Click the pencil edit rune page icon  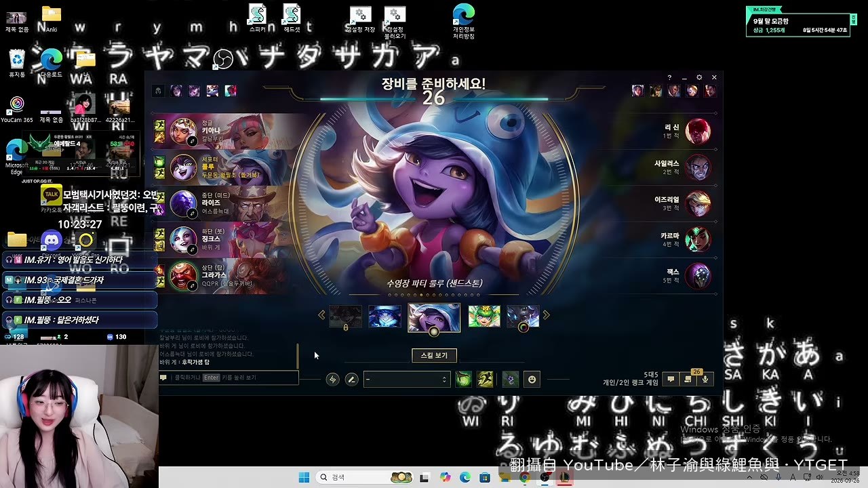[x=351, y=380]
